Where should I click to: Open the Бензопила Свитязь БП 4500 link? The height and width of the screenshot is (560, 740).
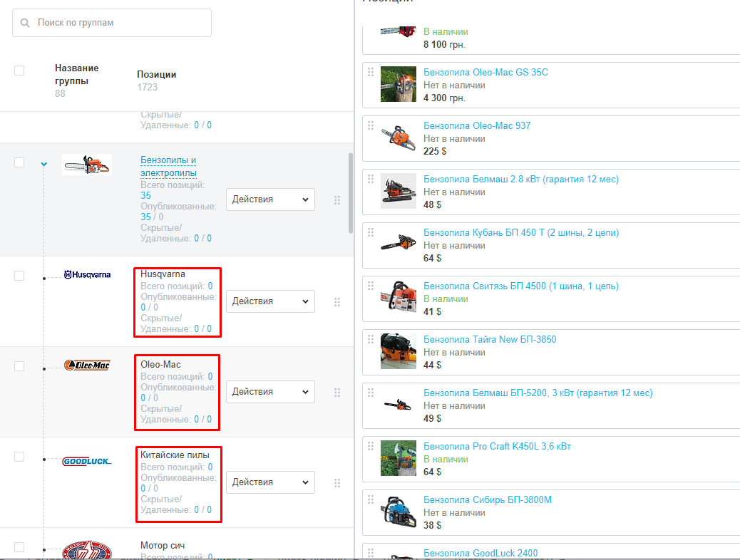[x=521, y=286]
